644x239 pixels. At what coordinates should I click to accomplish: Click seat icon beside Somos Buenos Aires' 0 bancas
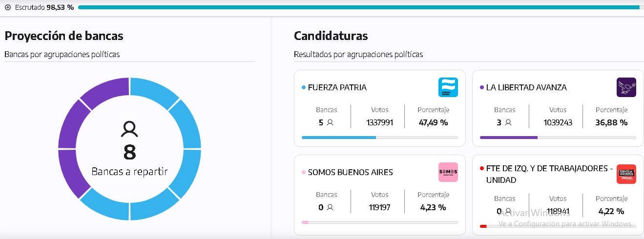330,207
